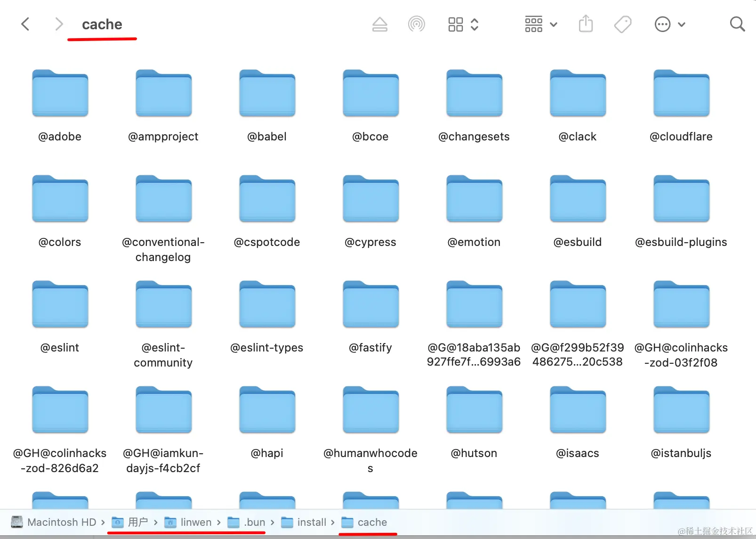
Task: Click the cache window title
Action: point(102,24)
